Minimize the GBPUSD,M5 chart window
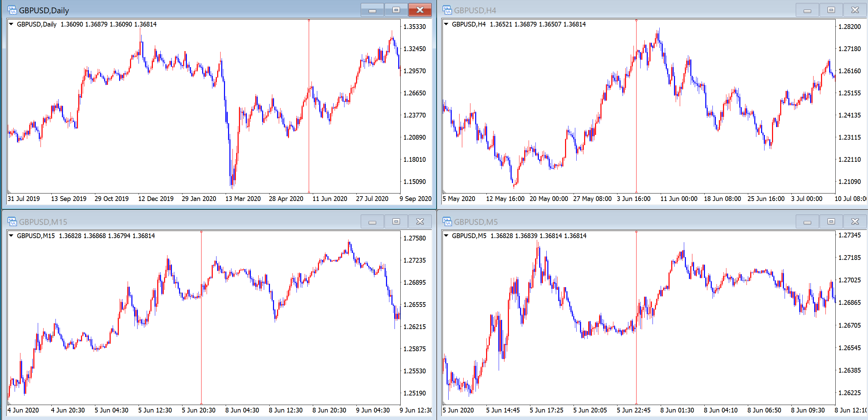Viewport: 868px width, 420px height. tap(807, 222)
